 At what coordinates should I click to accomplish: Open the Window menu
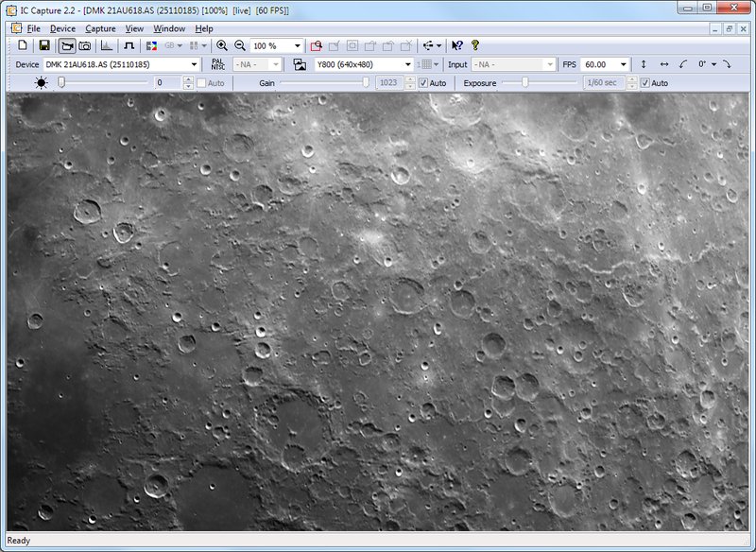pyautogui.click(x=169, y=29)
